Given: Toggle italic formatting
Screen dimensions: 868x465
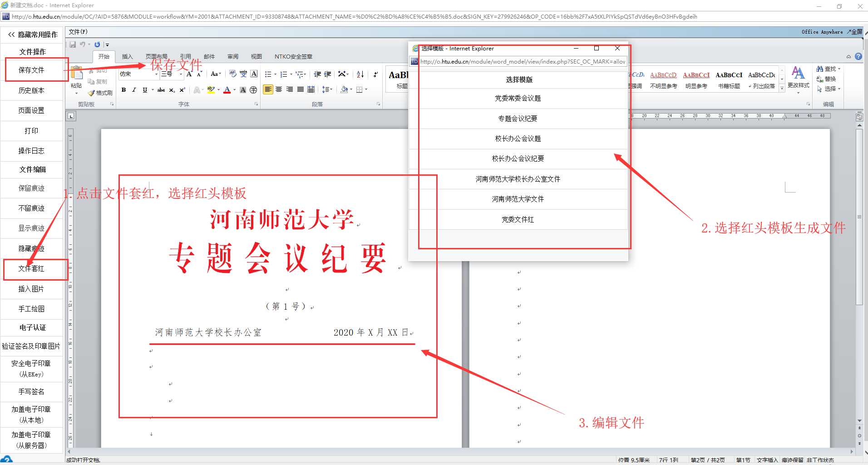Looking at the screenshot, I should click(x=134, y=90).
